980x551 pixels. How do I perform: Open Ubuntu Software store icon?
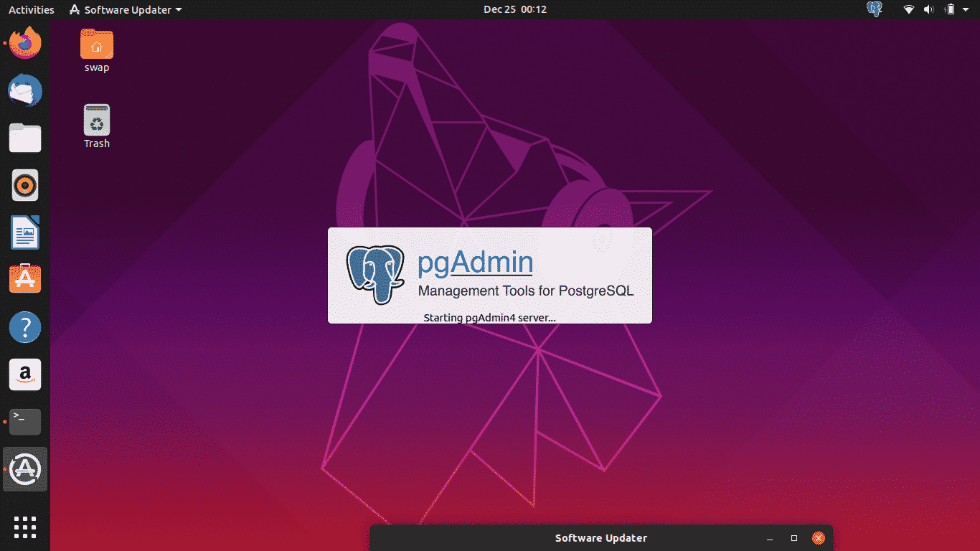click(x=25, y=279)
